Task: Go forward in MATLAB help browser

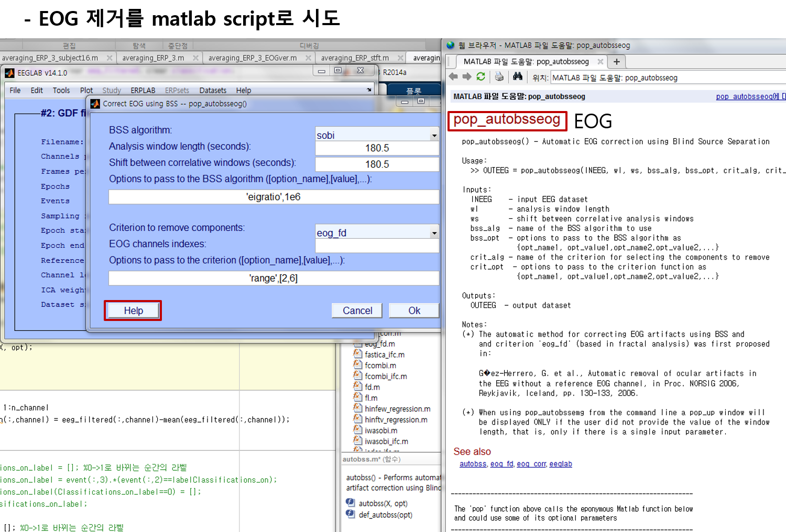Action: coord(467,77)
